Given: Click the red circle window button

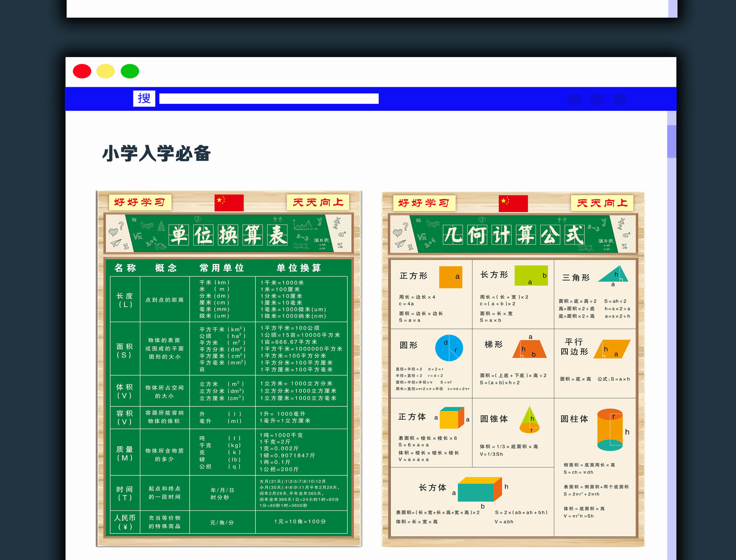Looking at the screenshot, I should point(82,71).
